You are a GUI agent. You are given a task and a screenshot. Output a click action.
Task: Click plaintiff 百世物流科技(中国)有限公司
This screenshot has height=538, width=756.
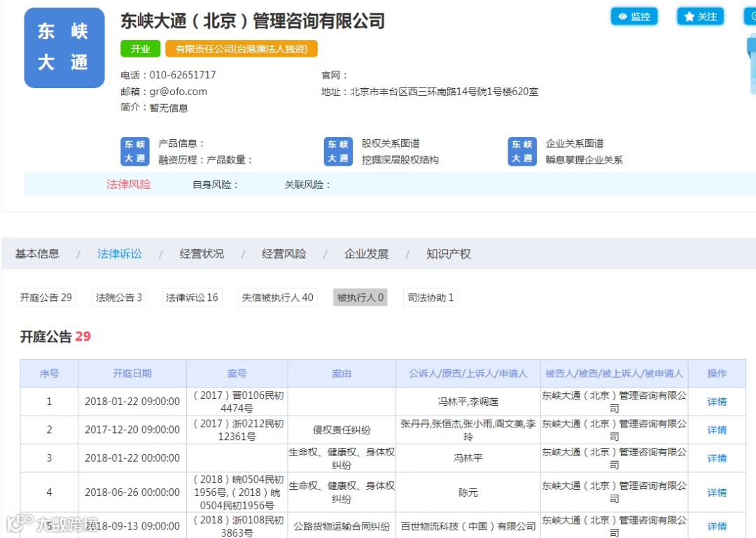[x=468, y=526]
